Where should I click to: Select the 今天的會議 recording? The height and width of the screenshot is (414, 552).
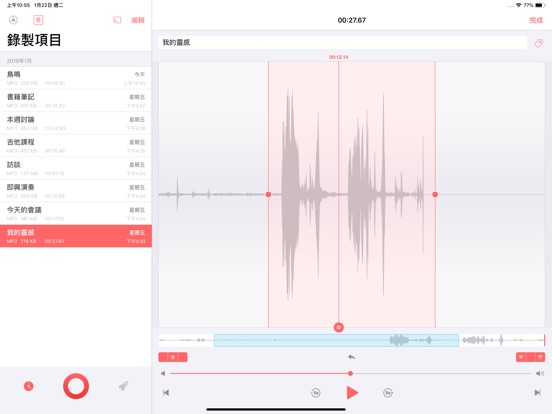(x=76, y=214)
